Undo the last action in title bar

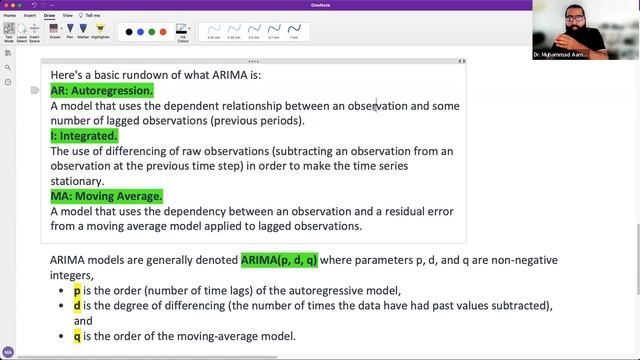pos(34,5)
